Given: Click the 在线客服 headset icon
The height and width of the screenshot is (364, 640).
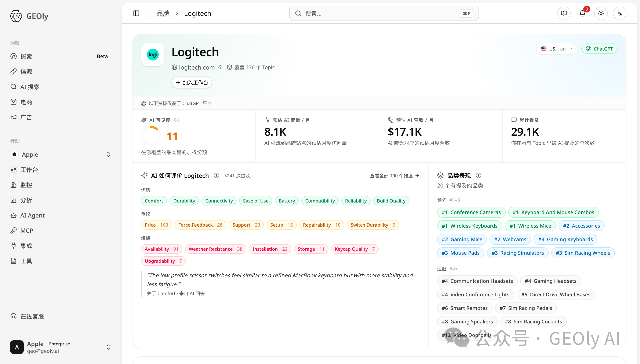Looking at the screenshot, I should point(14,316).
